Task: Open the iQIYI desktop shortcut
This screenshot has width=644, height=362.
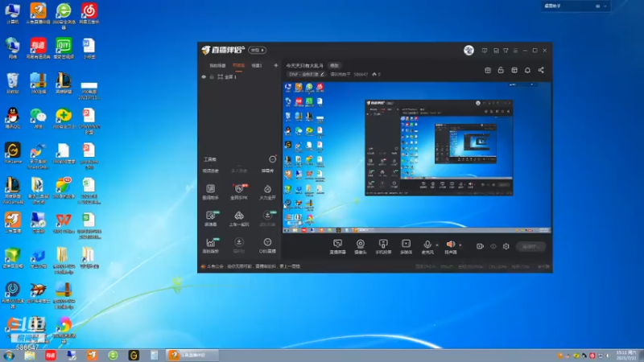Action: [64, 48]
